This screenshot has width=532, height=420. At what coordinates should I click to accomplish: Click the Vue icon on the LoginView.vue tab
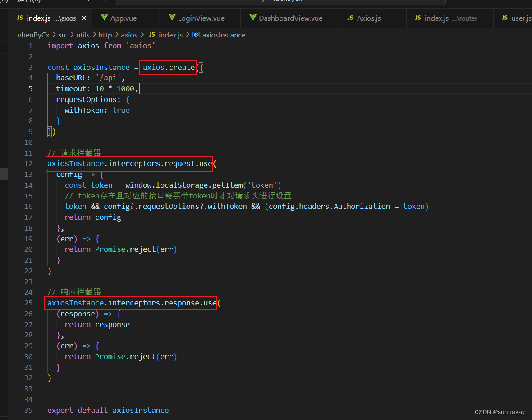173,18
